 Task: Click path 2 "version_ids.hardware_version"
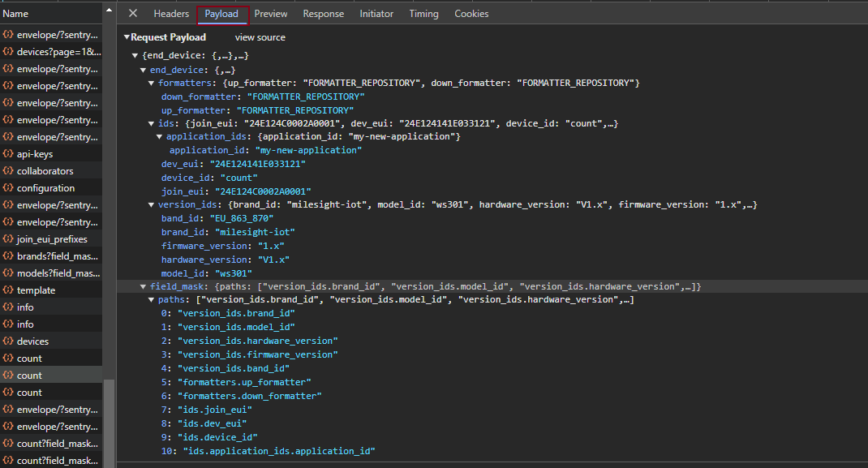point(257,341)
